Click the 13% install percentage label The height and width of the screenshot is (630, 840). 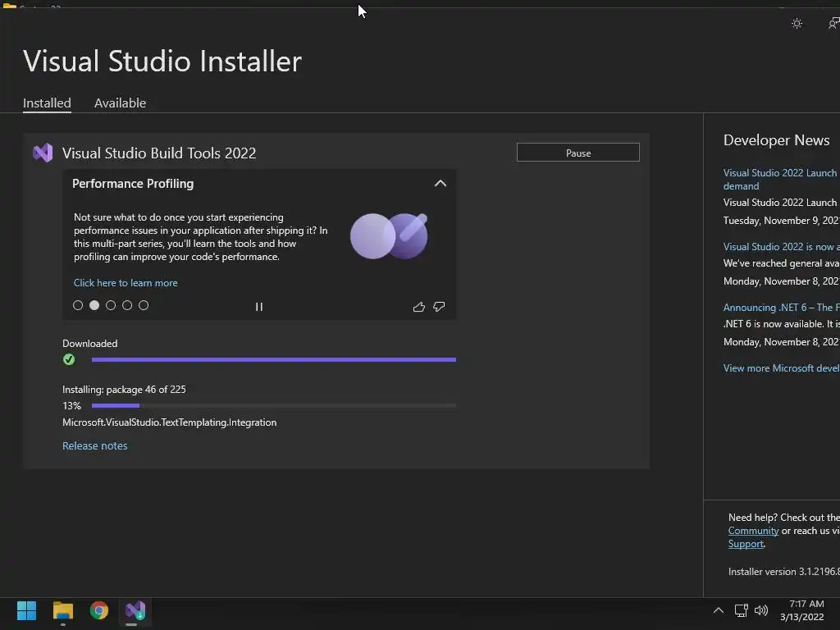tap(72, 406)
